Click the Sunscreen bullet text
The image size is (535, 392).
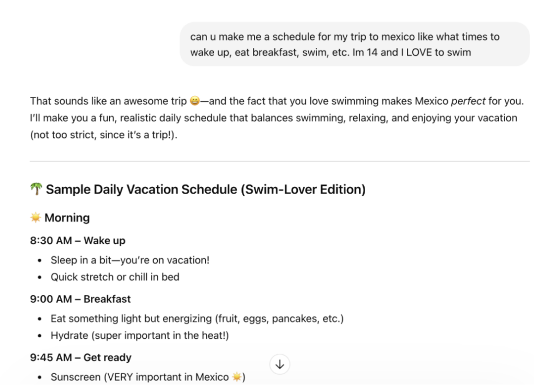tap(148, 377)
